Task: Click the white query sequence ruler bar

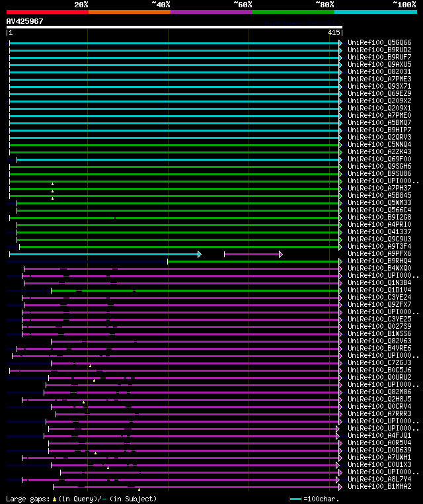Action: tap(174, 27)
